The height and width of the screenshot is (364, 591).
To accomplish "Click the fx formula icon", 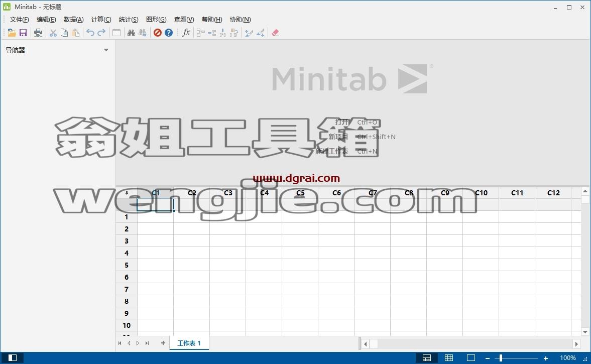I will click(186, 33).
